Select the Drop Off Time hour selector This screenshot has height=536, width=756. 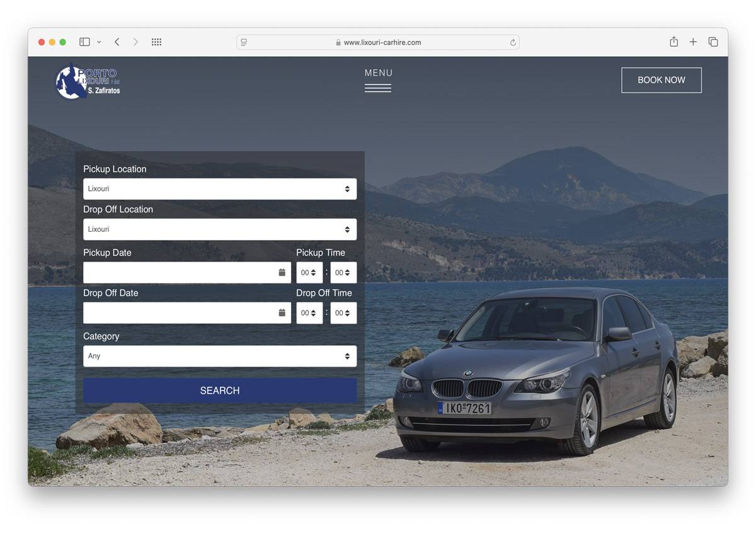pyautogui.click(x=309, y=313)
